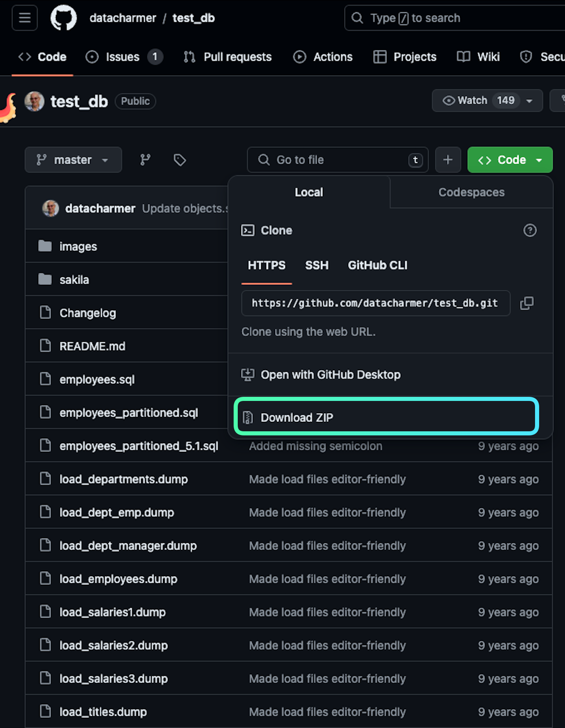Viewport: 565px width, 728px height.
Task: Click the README.md file icon
Action: pos(45,346)
